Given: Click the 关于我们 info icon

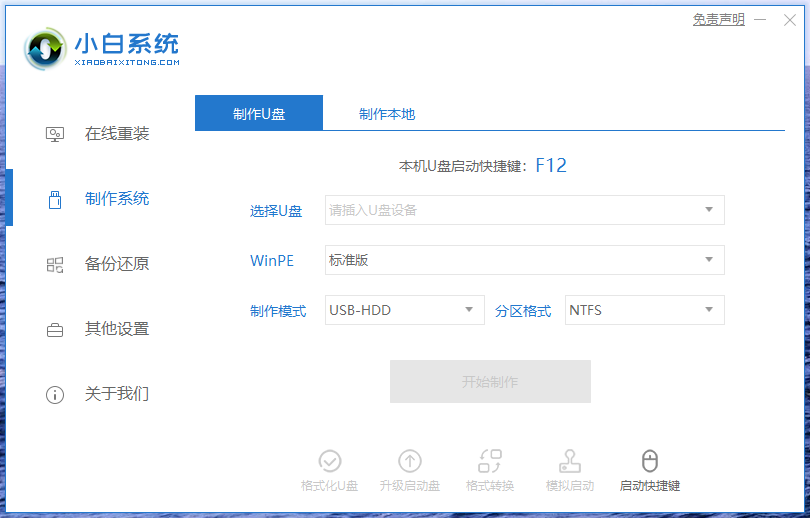Looking at the screenshot, I should [55, 394].
